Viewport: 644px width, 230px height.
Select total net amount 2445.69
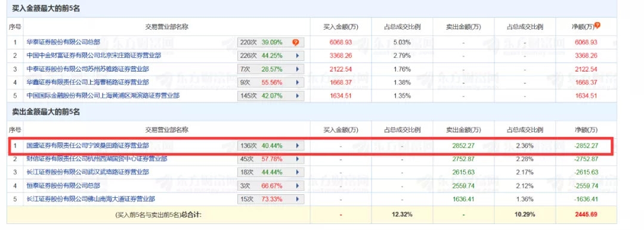click(x=587, y=215)
